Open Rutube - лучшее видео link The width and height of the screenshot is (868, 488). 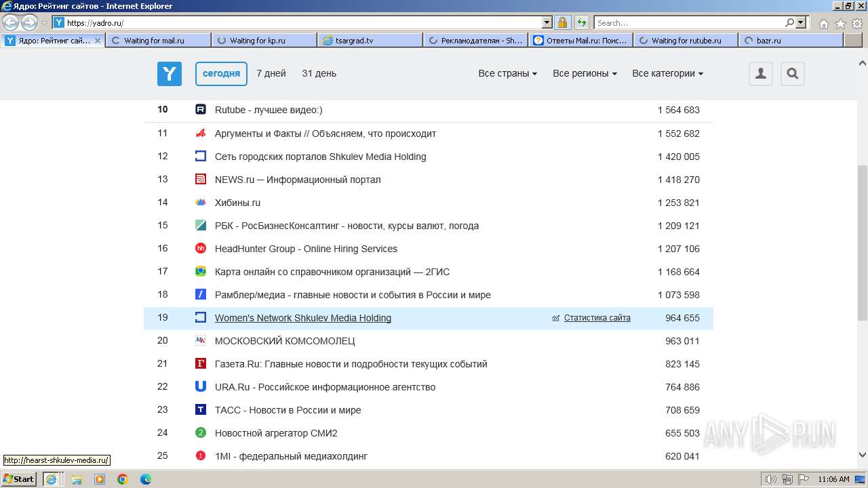point(269,110)
